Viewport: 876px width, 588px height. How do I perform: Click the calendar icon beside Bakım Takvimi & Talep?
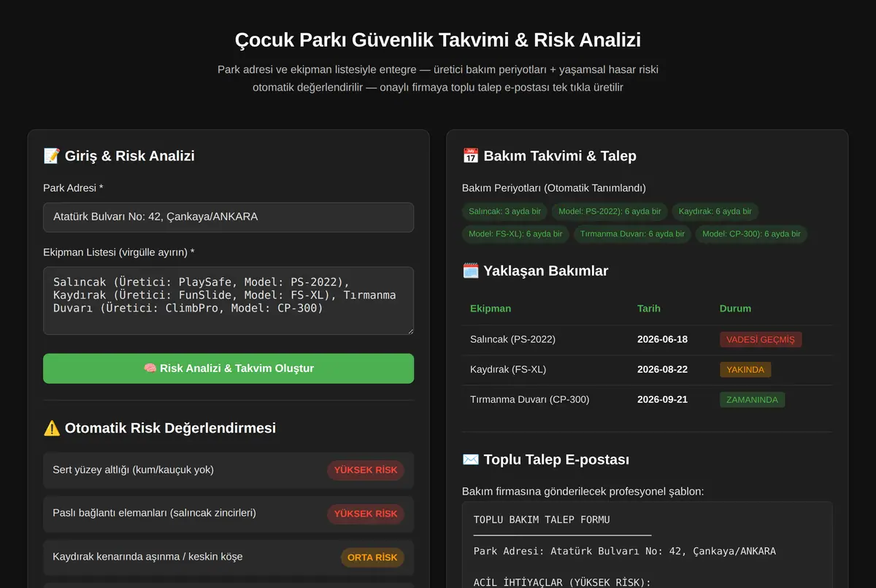click(x=470, y=155)
